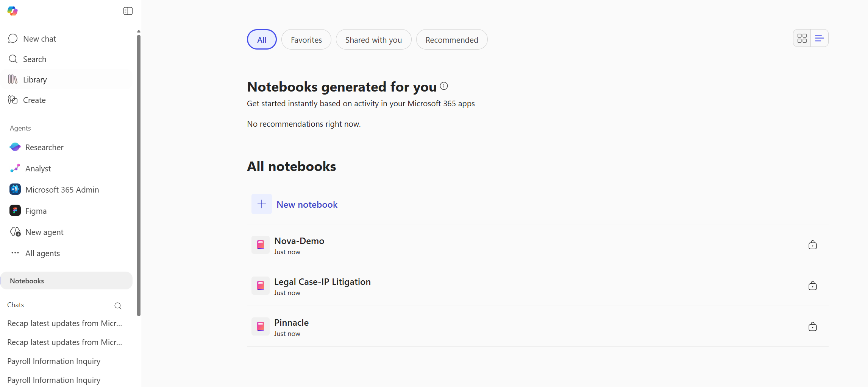The height and width of the screenshot is (387, 868).
Task: Switch to list view layout
Action: click(819, 38)
